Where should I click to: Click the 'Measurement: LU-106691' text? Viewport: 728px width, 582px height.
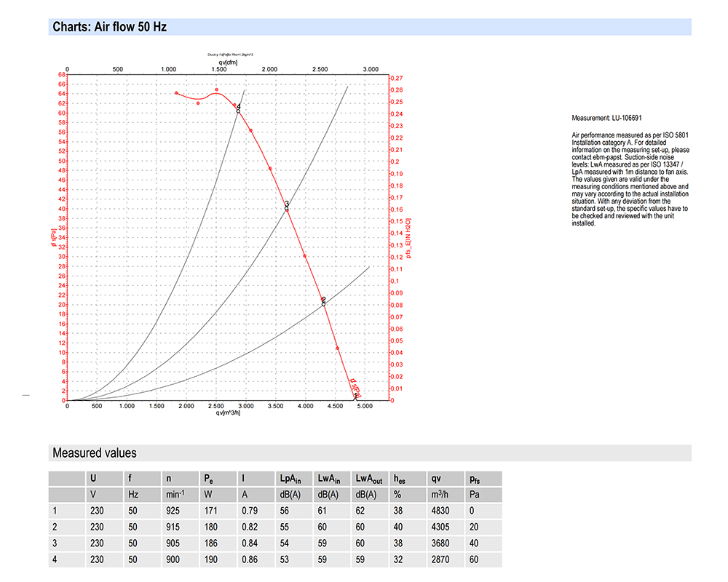click(x=606, y=117)
